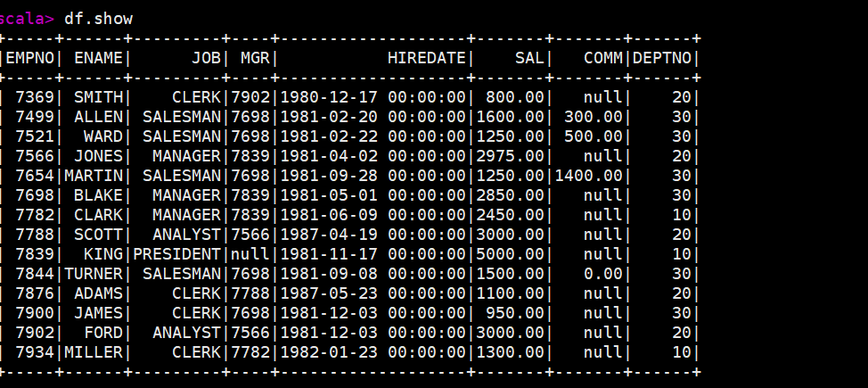Click TURNER's 0.00 commission value
868x388 pixels.
coord(603,273)
